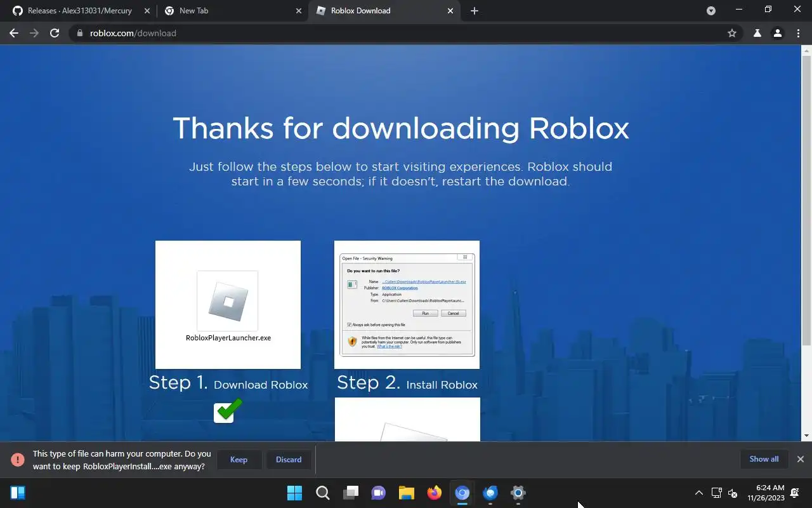Image resolution: width=812 pixels, height=508 pixels.
Task: Show all downloads
Action: [764, 459]
